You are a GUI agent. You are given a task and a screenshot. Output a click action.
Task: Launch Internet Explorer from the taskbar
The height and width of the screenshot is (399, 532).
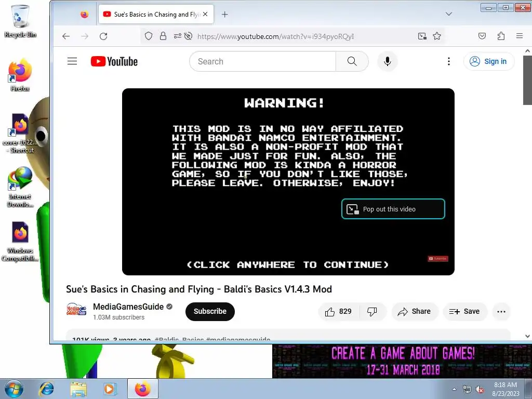[x=46, y=389]
